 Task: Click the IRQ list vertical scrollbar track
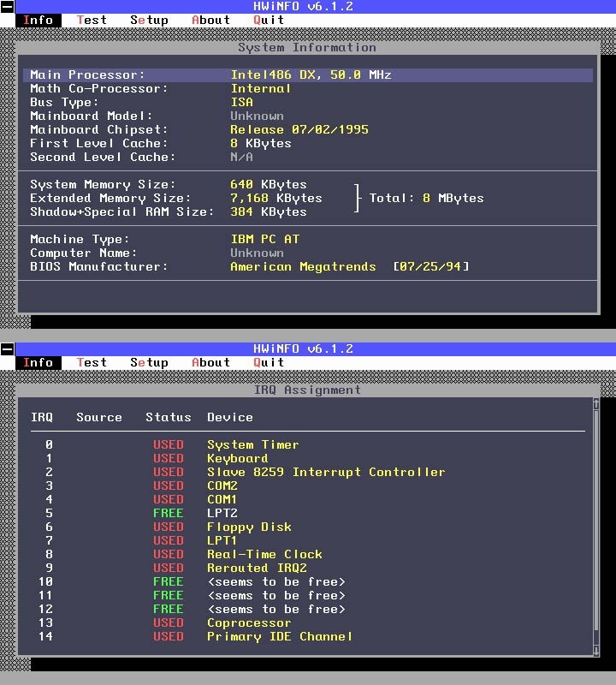tap(596, 527)
